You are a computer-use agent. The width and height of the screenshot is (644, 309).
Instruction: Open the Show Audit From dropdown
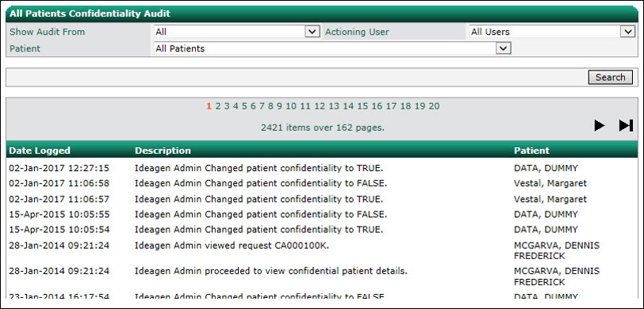pyautogui.click(x=236, y=32)
